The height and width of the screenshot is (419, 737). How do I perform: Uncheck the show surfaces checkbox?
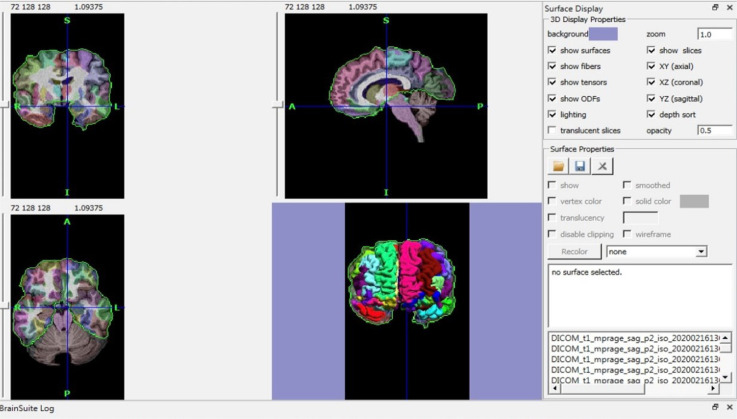[x=553, y=50]
